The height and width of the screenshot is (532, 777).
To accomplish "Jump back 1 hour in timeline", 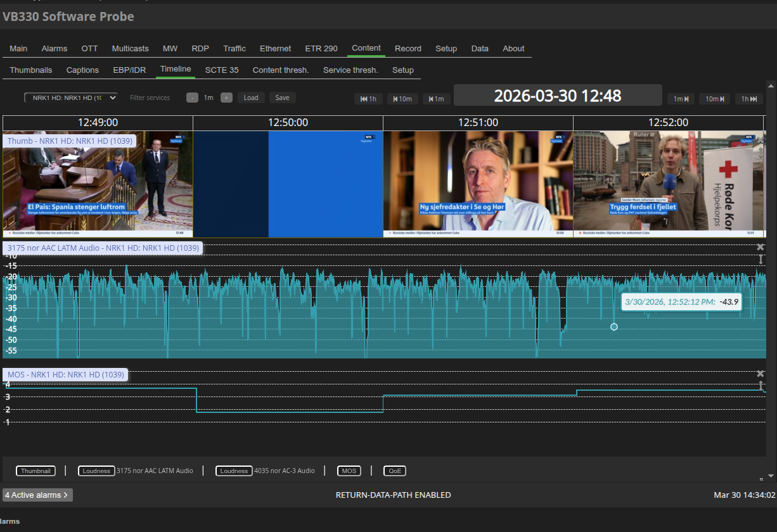I will 368,98.
